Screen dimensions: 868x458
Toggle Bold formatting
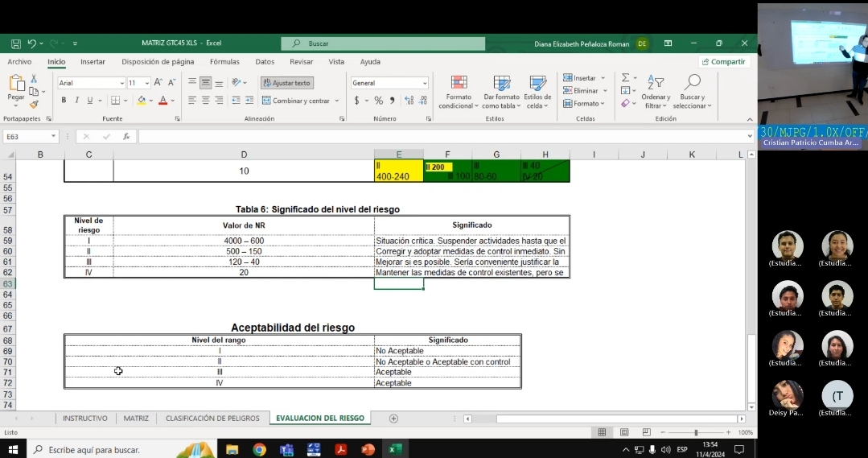(64, 101)
